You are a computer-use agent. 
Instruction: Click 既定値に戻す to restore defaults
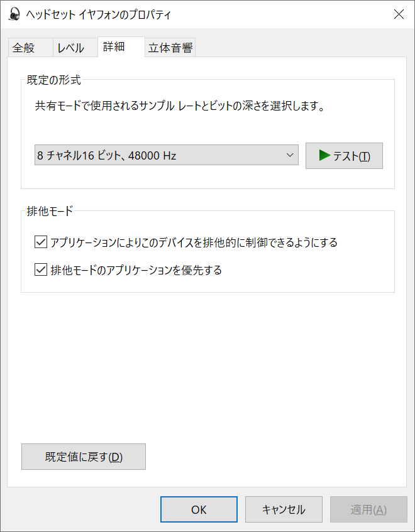tap(84, 457)
